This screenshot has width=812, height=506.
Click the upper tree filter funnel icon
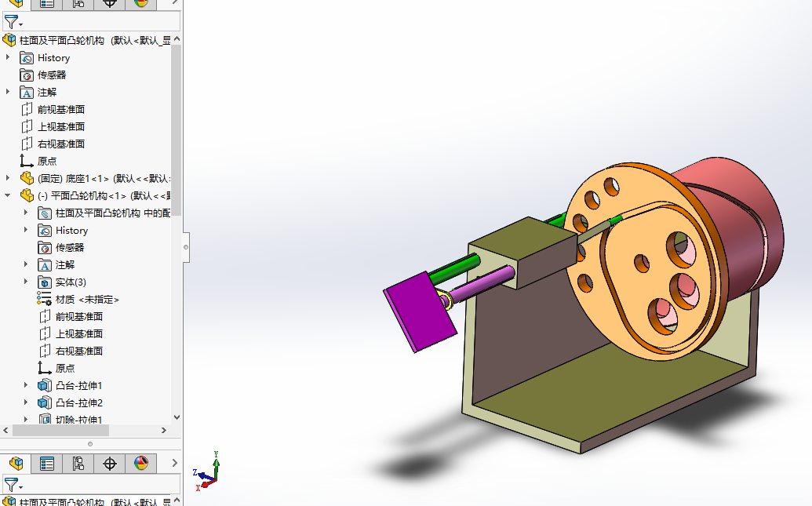tap(13, 22)
